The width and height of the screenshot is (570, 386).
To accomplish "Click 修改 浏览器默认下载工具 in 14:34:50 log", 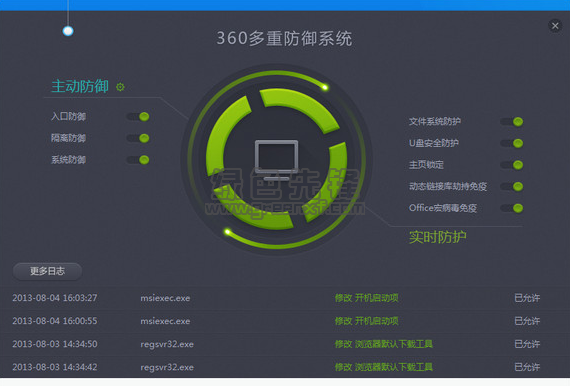I will point(384,344).
